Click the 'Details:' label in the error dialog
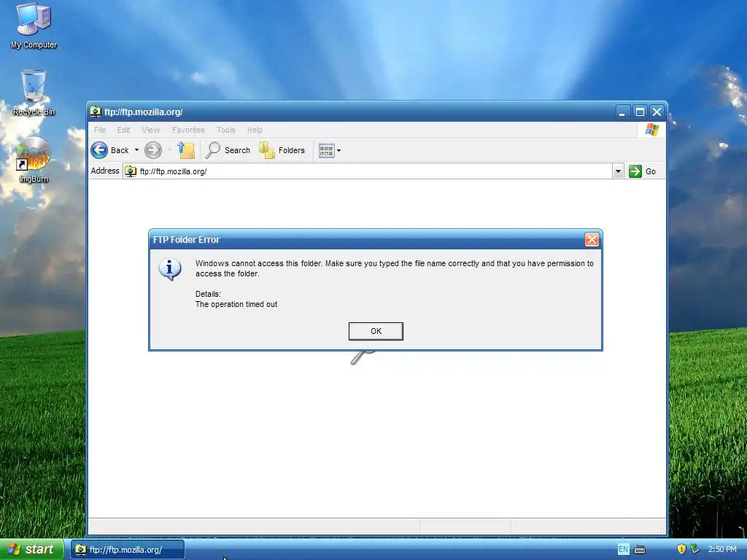 [x=208, y=294]
